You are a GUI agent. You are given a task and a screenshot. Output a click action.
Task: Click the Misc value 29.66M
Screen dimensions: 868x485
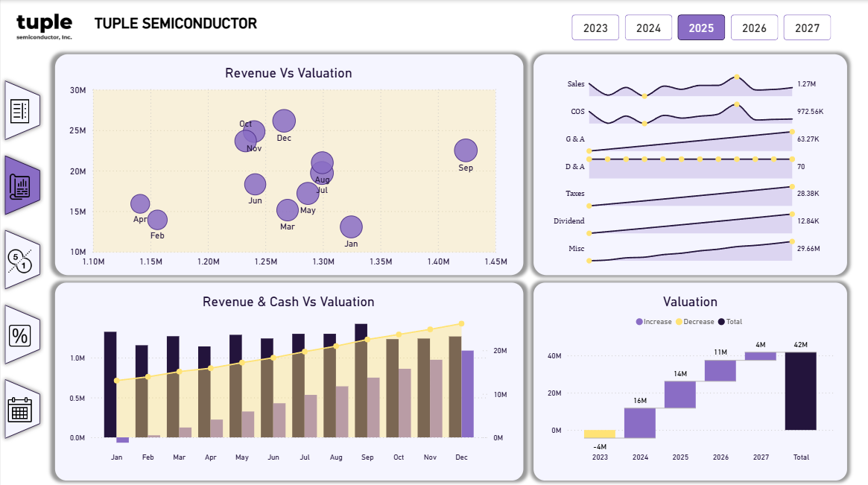[809, 249]
